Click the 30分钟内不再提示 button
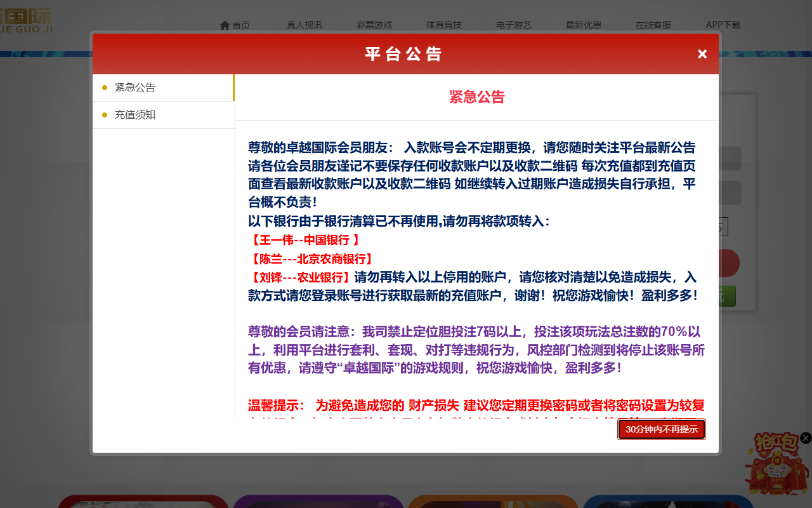 662,429
